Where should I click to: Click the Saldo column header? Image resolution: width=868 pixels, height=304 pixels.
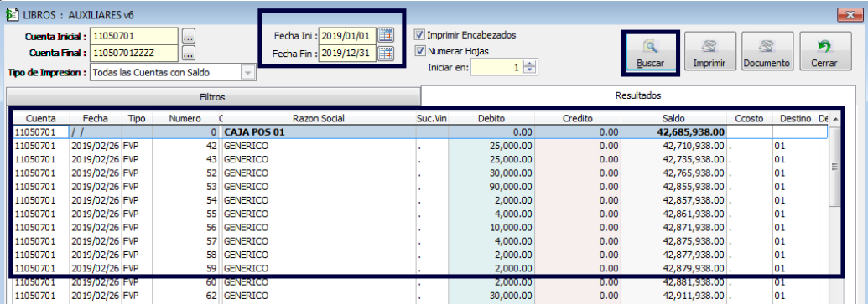[673, 118]
